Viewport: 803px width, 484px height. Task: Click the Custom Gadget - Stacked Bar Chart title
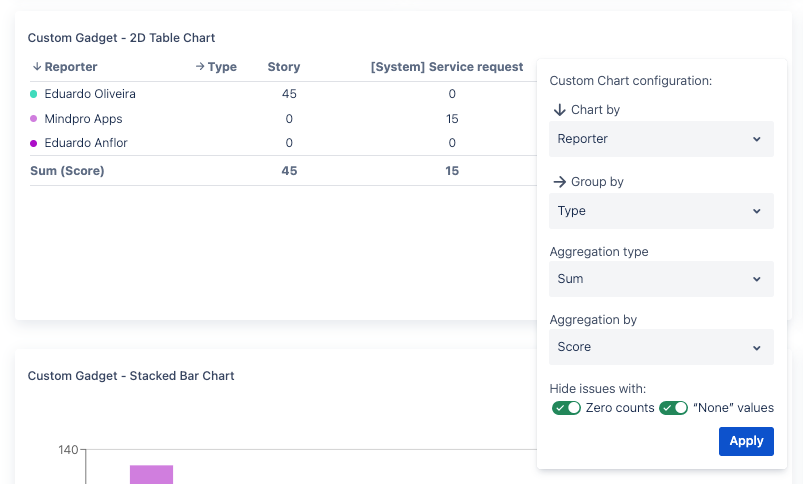(131, 376)
